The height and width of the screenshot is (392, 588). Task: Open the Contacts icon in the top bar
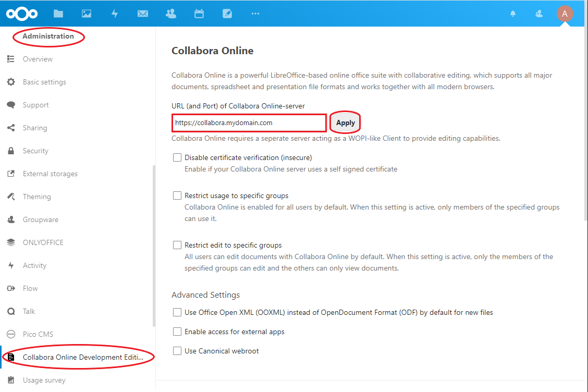click(171, 14)
